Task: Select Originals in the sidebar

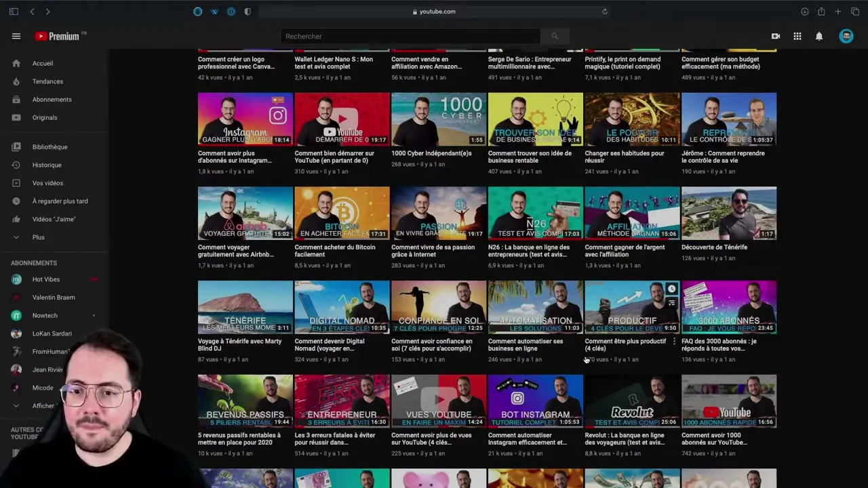Action: [x=45, y=117]
